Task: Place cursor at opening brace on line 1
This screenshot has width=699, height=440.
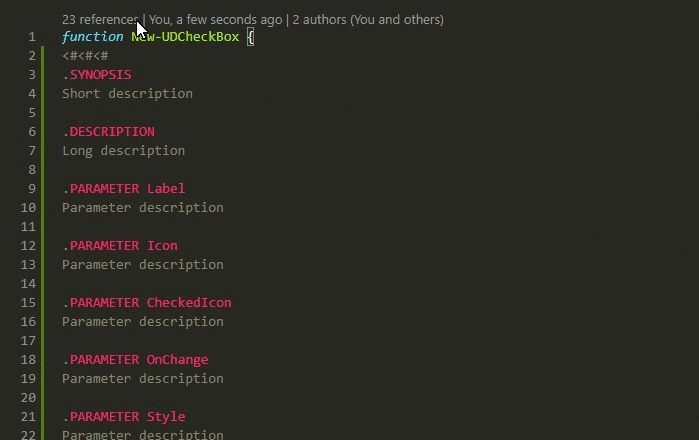Action: 251,37
